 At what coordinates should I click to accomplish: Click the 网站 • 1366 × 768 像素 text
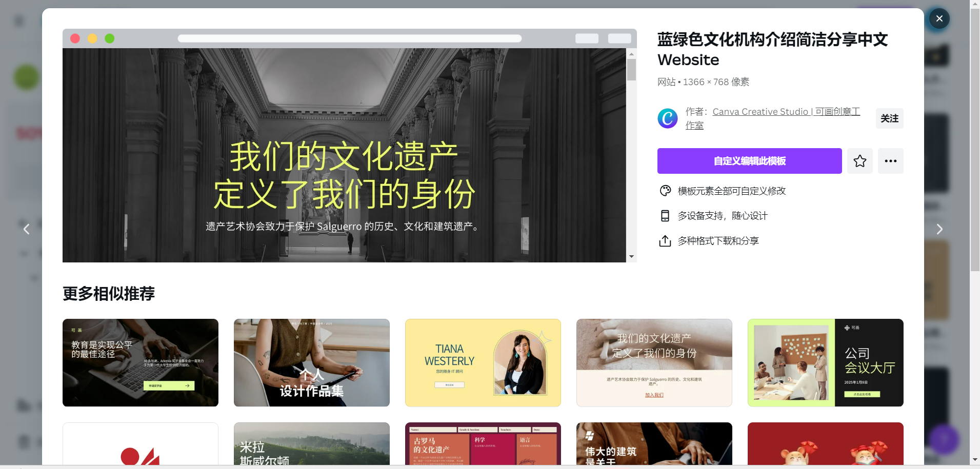pyautogui.click(x=703, y=82)
